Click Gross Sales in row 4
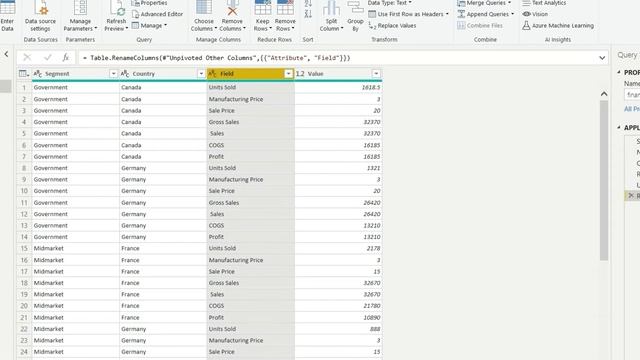Screen dimensions: 640x360 pyautogui.click(x=224, y=122)
